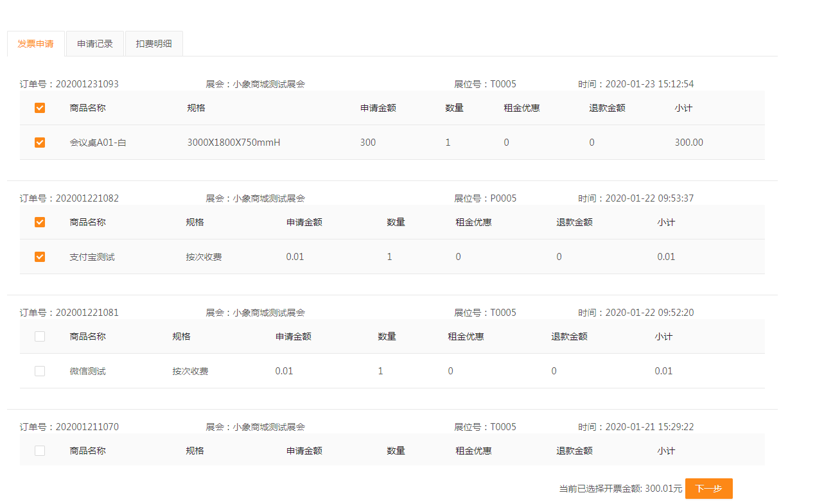Viewport: 815px width, 504px height.
Task: Click the subtotal 300.00
Action: click(x=689, y=143)
